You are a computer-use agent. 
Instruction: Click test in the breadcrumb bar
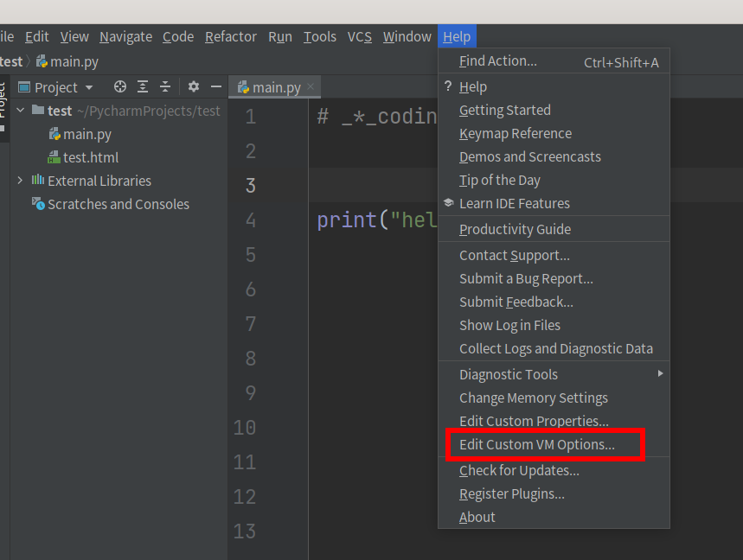11,61
